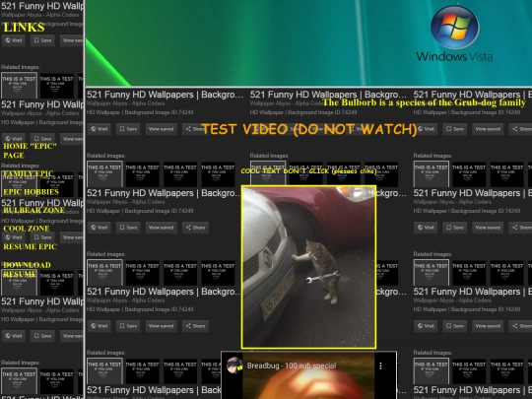This screenshot has width=532, height=399.
Task: Follow the COOL TEXT DON'T CLICK link
Action: pos(308,171)
